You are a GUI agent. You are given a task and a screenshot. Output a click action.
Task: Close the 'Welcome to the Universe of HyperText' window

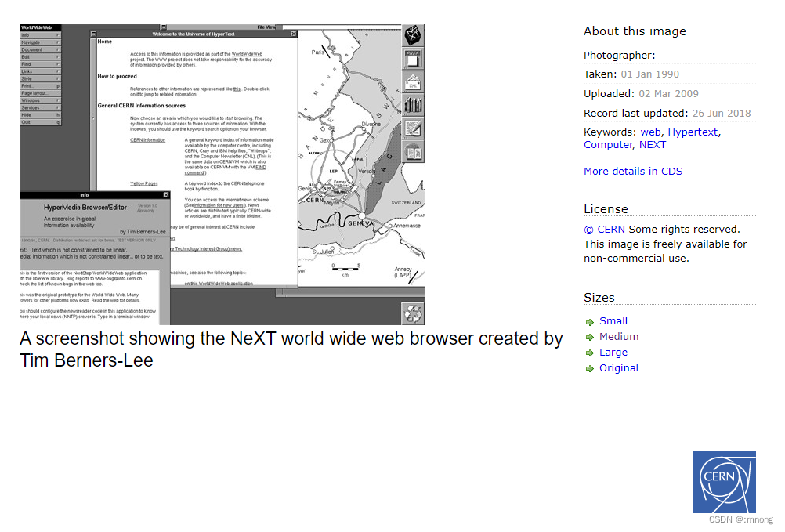293,34
